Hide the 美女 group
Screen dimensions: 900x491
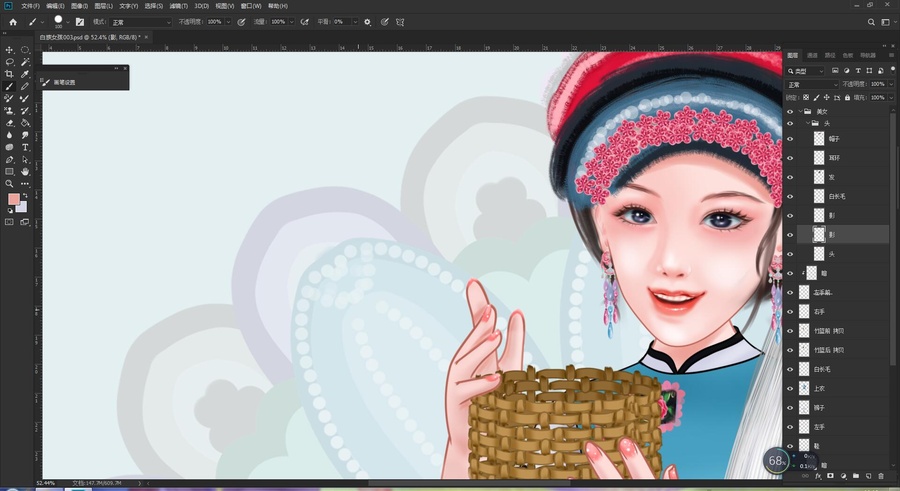tap(790, 111)
